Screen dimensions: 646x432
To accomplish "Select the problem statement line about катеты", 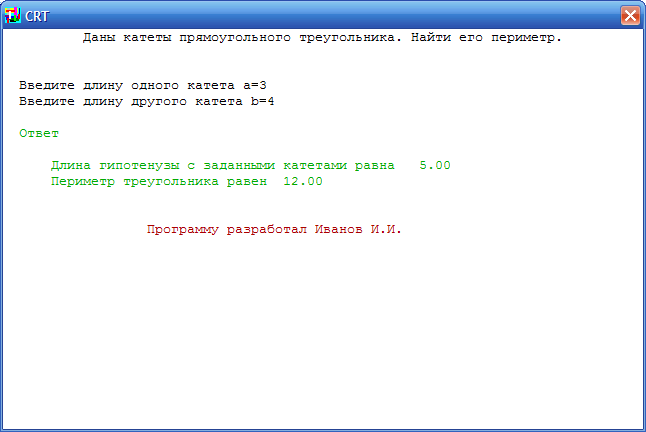I will [x=322, y=38].
